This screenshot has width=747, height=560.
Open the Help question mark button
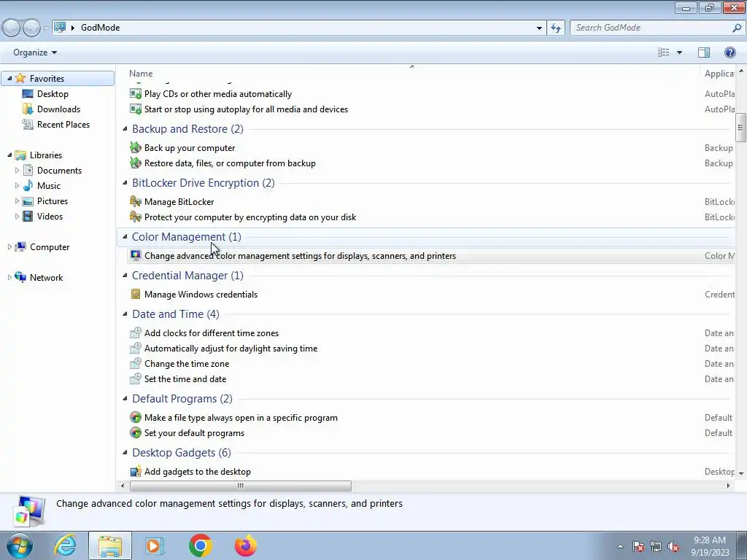click(x=729, y=52)
